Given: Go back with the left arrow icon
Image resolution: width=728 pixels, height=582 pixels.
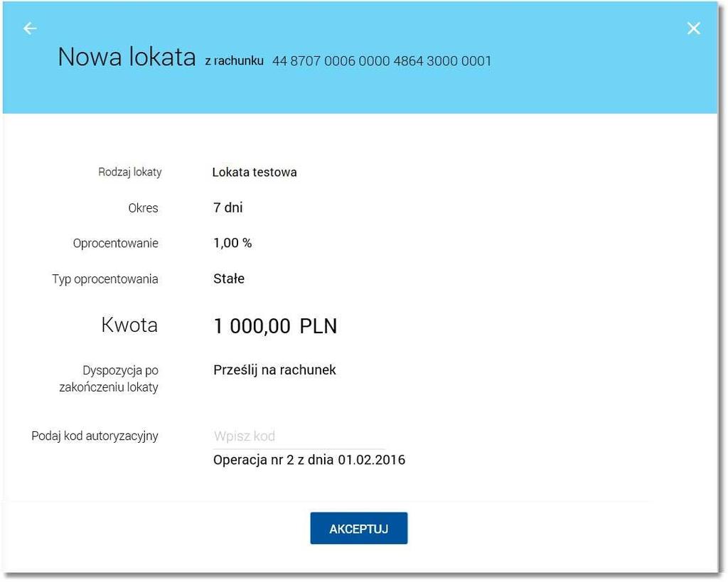Looking at the screenshot, I should (30, 28).
